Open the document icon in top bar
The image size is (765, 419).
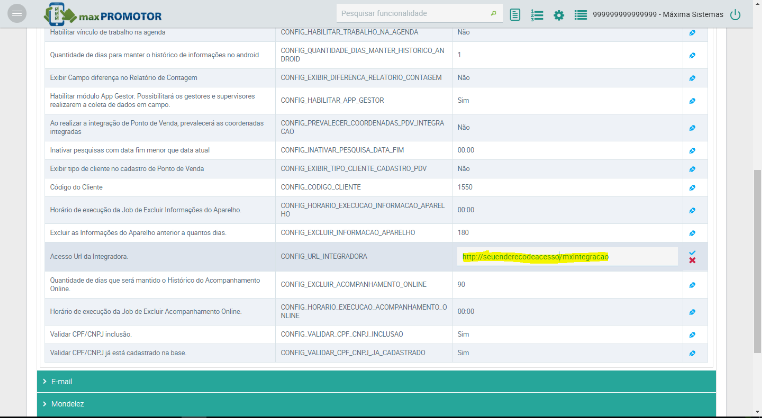515,15
